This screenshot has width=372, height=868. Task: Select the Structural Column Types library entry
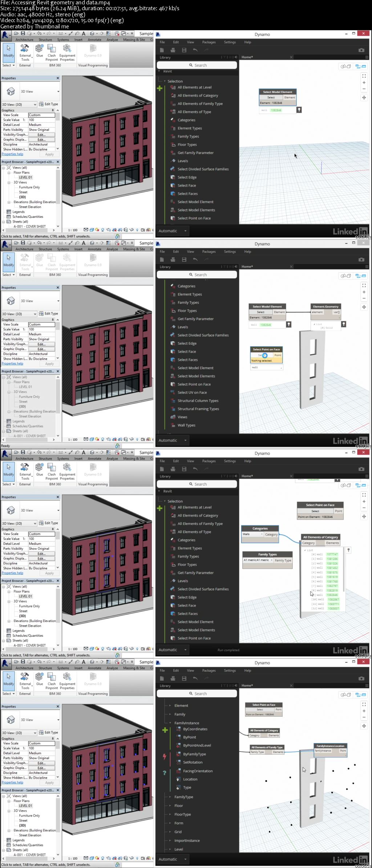point(198,400)
